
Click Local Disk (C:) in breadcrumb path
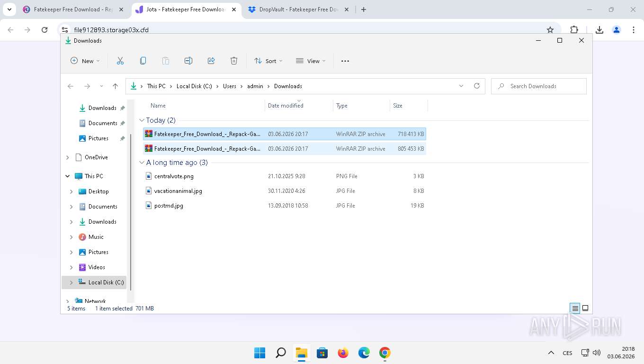click(x=194, y=86)
